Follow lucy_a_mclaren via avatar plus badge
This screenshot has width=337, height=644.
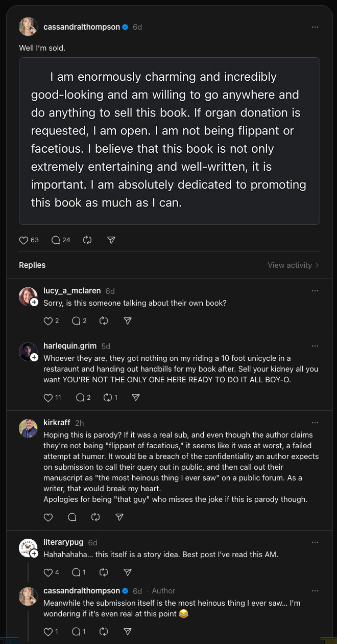(x=34, y=302)
